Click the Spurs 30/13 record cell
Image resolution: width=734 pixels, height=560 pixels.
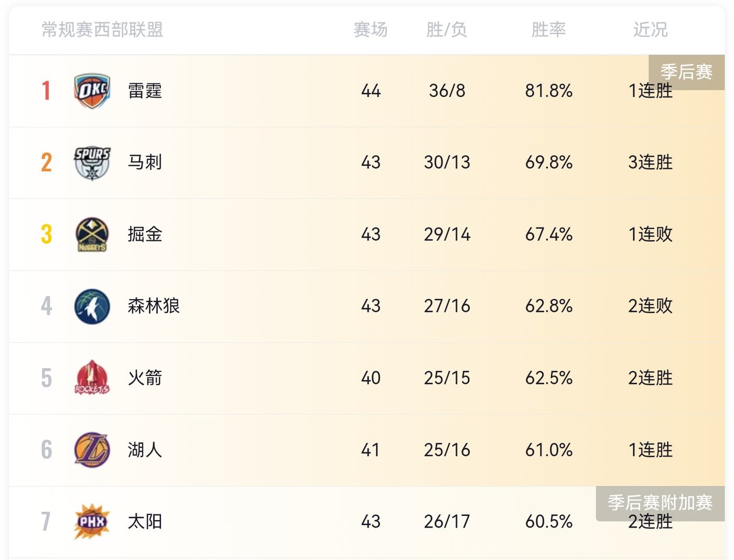click(447, 163)
